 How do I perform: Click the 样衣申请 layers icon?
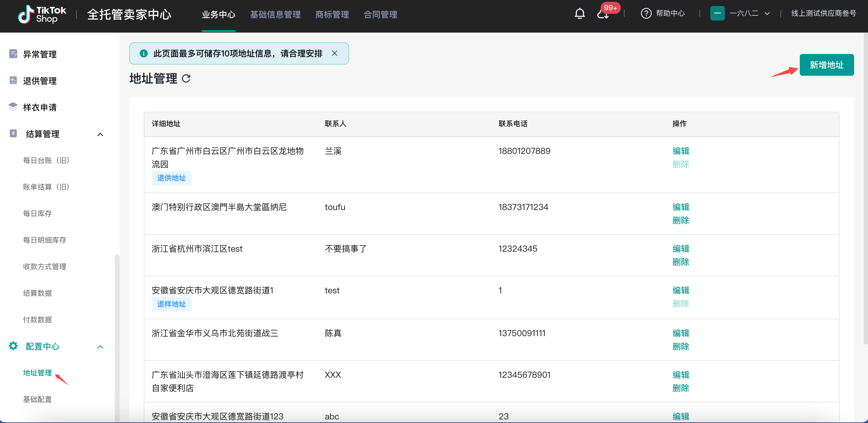13,107
